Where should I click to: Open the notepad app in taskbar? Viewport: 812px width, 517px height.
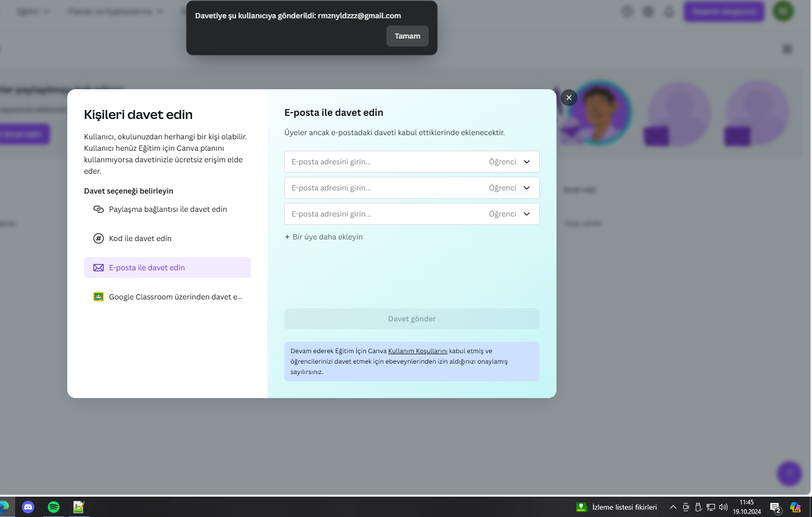coord(79,507)
